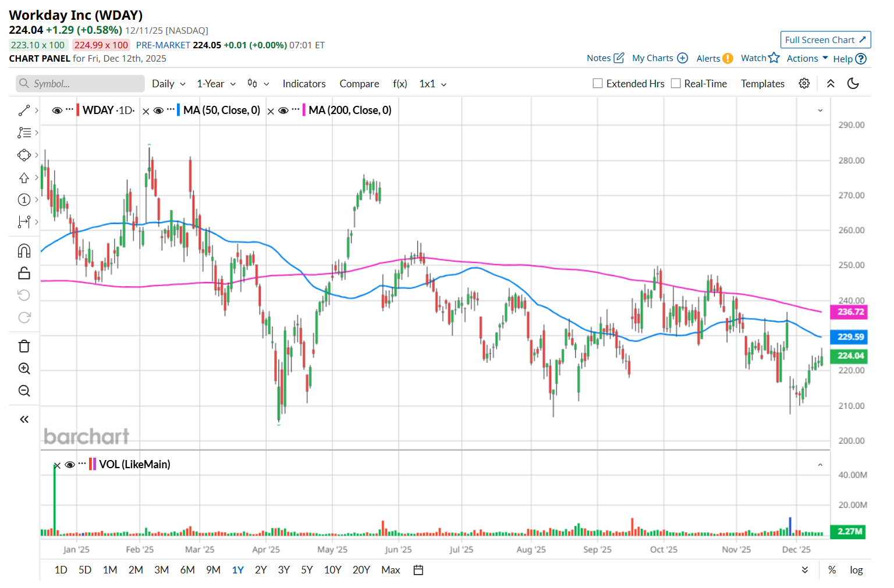This screenshot has height=588, width=894.
Task: Select the 1D time range
Action: point(61,570)
